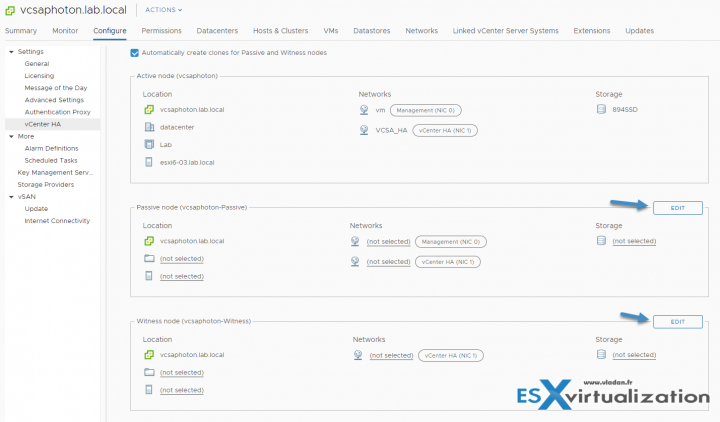Click Passive node vCenter HA NIC network icon
Image resolution: width=720 pixels, height=422 pixels.
355,262
